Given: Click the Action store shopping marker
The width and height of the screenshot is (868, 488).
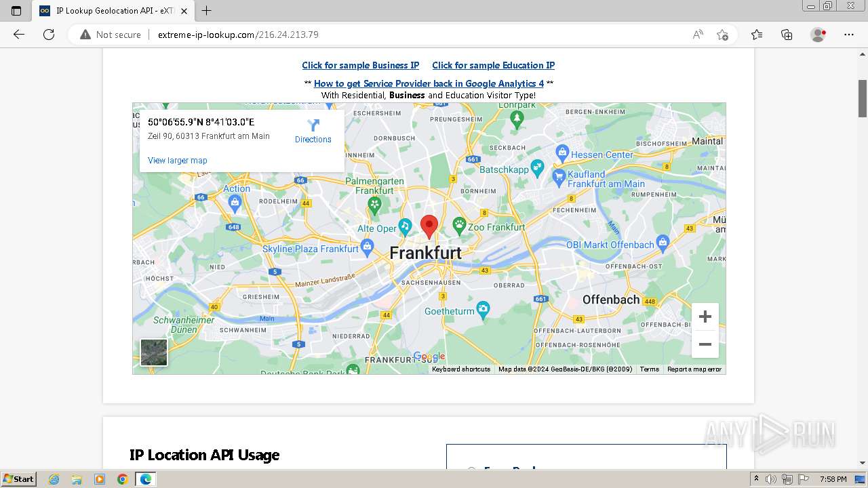Looking at the screenshot, I should tap(235, 202).
